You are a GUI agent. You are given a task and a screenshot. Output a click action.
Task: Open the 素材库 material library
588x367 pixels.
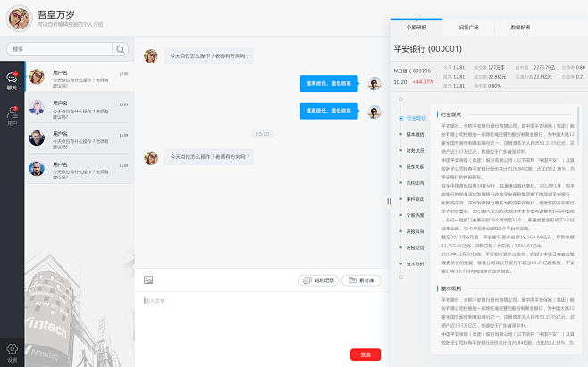tap(362, 280)
